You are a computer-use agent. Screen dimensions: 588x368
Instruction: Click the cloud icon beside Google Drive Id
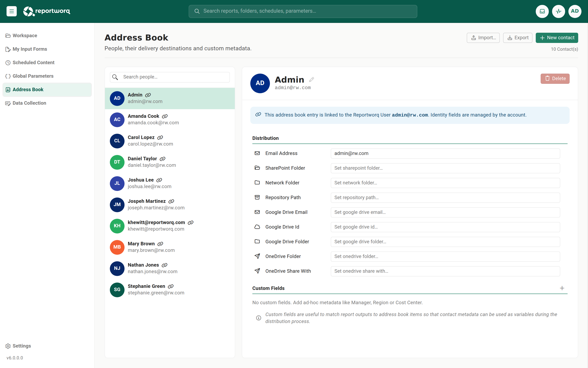(257, 227)
